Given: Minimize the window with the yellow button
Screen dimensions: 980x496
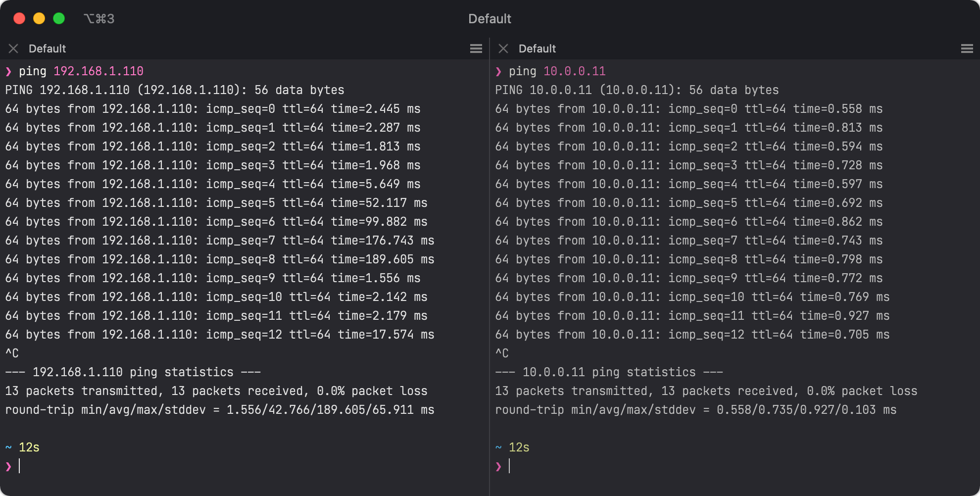Looking at the screenshot, I should point(39,19).
